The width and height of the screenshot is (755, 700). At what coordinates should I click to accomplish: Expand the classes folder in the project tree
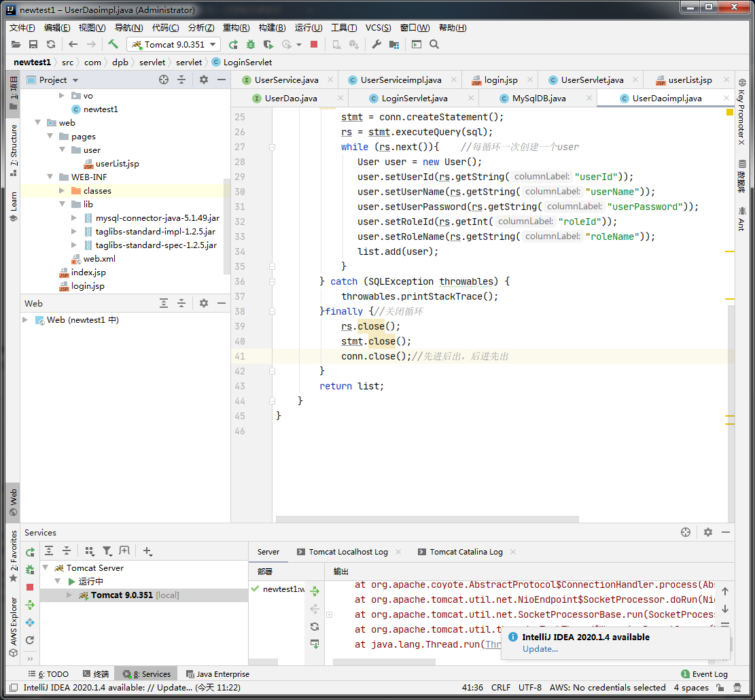pos(62,191)
